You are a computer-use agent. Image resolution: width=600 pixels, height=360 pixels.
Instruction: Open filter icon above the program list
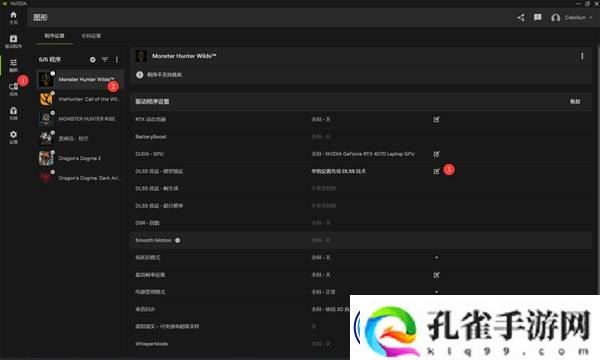105,59
